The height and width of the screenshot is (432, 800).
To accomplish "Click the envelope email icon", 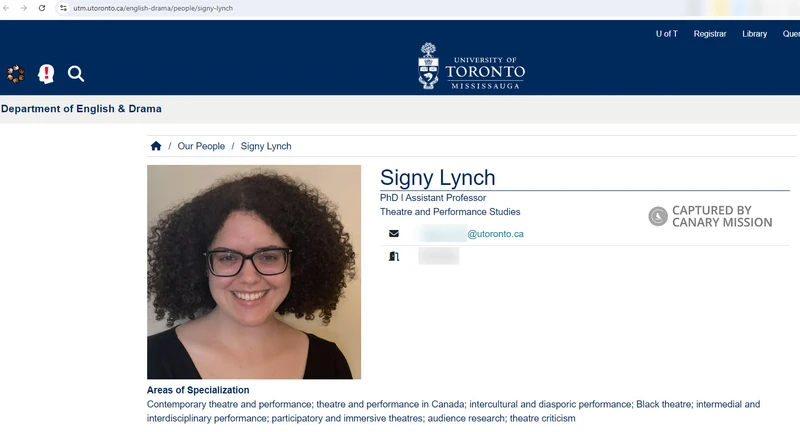I will click(x=394, y=234).
